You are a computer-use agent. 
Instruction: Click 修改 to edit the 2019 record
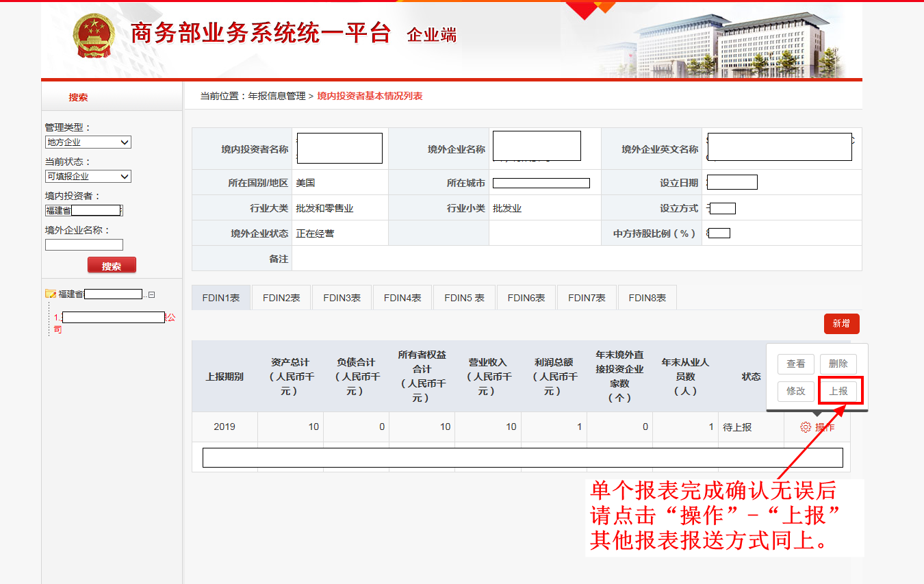795,391
